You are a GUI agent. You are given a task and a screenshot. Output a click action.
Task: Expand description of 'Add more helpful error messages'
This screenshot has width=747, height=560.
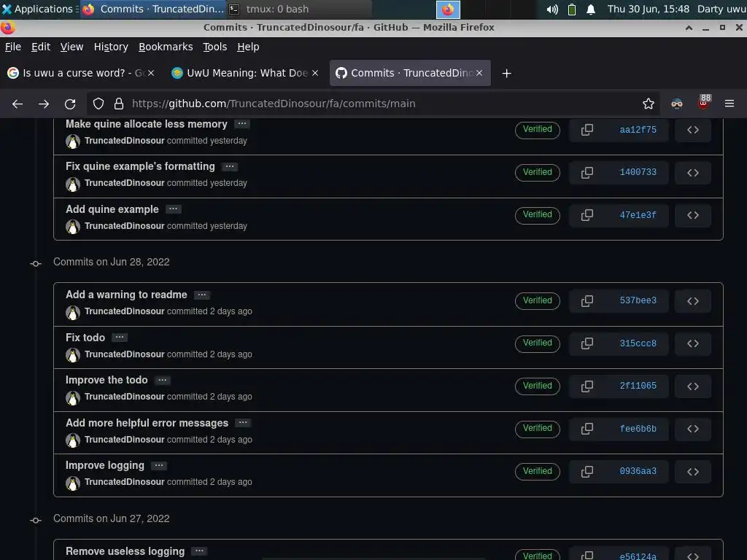tap(243, 423)
